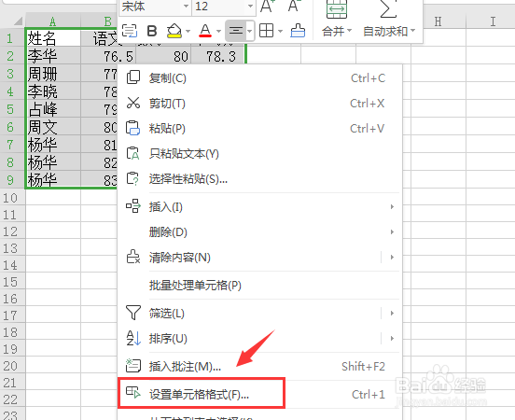Viewport: 515px width, 420px height.
Task: Expand the 排序 submenu arrow
Action: (x=392, y=339)
